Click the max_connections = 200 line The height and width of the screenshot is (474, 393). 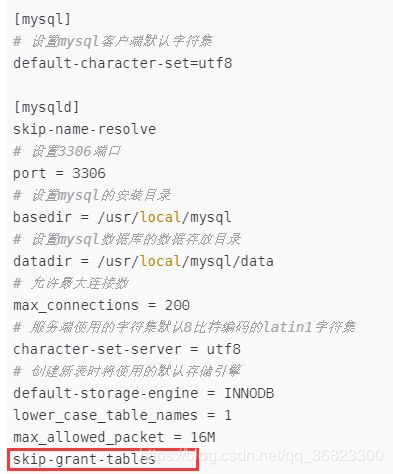tap(101, 305)
